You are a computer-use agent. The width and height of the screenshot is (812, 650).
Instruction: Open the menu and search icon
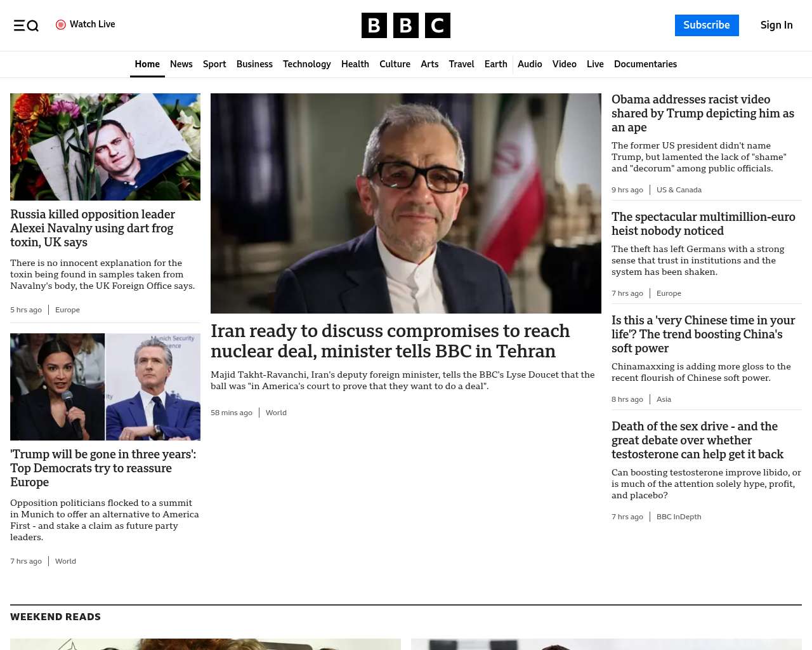click(26, 25)
